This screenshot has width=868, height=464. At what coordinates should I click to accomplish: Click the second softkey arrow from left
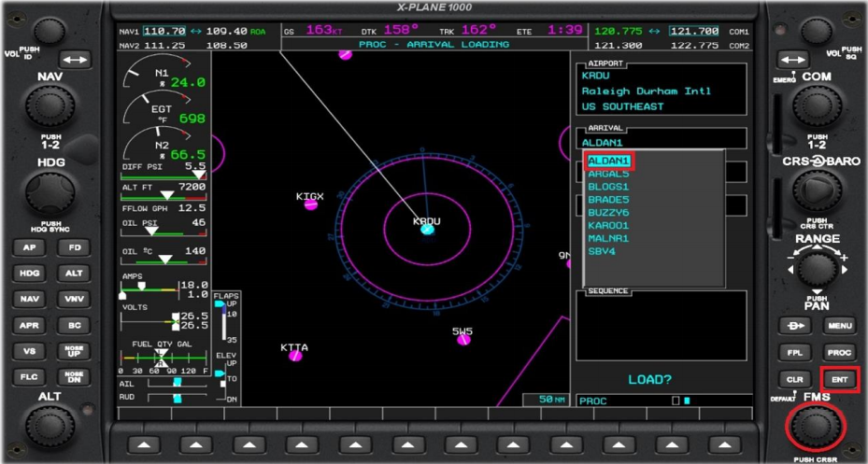[x=196, y=444]
